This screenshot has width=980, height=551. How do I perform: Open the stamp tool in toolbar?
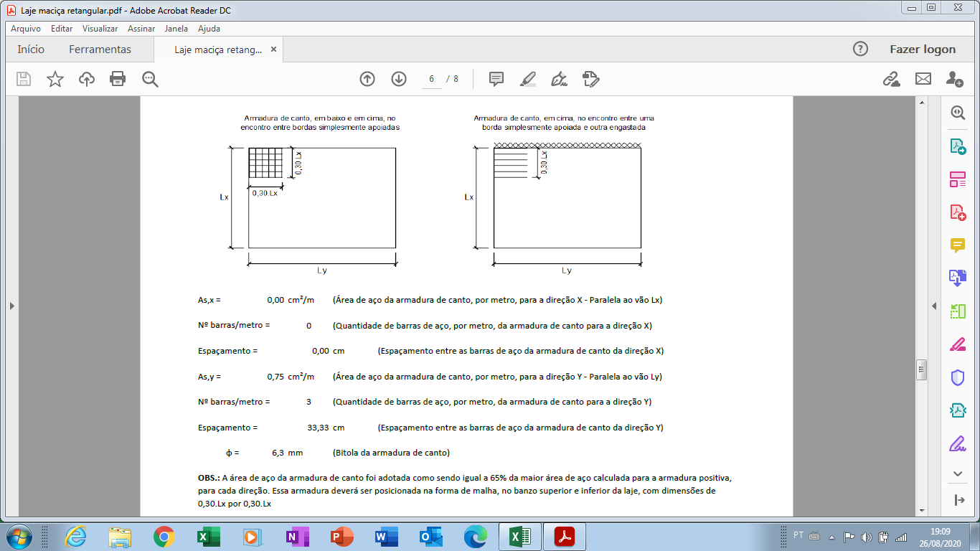pyautogui.click(x=591, y=79)
